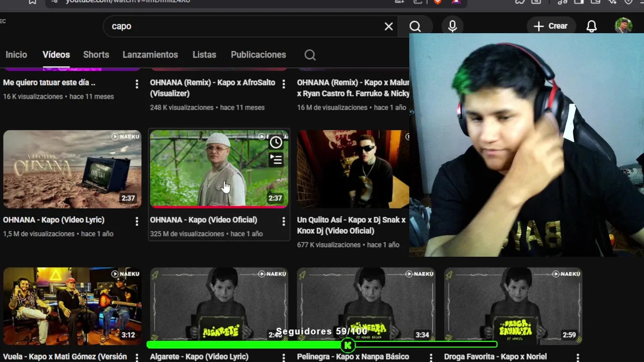Open options for Droga Favorita video
Screen dimensions: 644x362
pyautogui.click(x=578, y=357)
